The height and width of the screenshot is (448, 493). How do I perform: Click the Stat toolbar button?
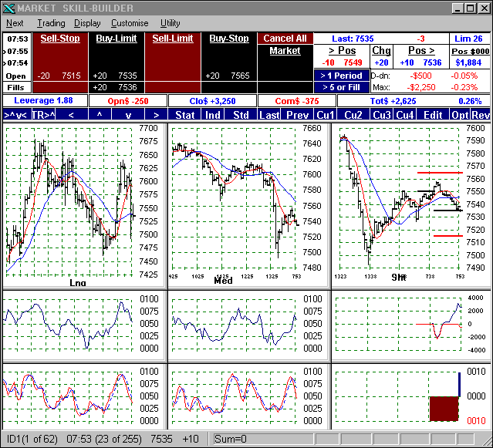[184, 115]
